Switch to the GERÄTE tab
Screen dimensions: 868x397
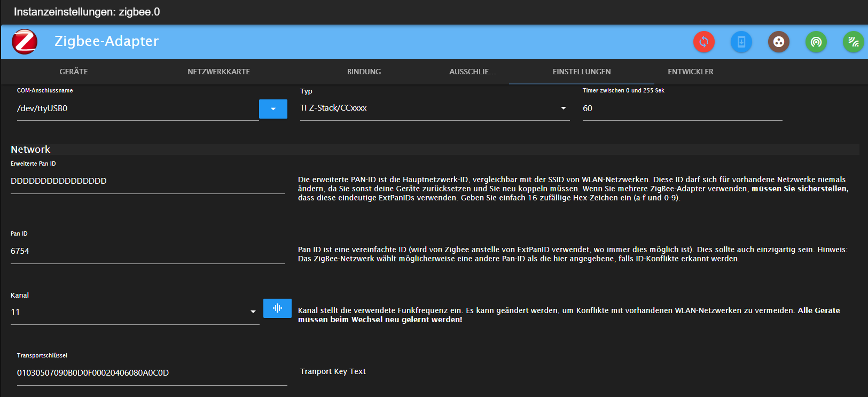(x=74, y=72)
